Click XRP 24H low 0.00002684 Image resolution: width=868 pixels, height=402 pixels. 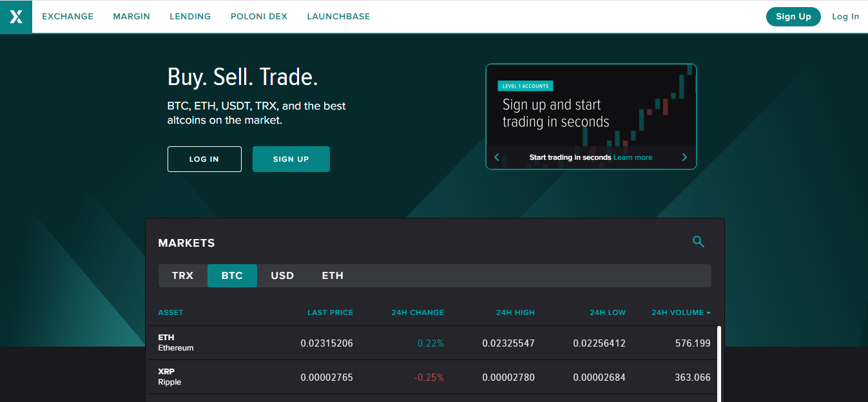(599, 378)
